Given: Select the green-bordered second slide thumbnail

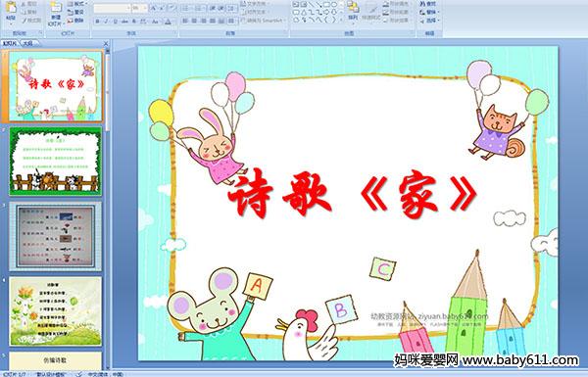Looking at the screenshot, I should 56,161.
